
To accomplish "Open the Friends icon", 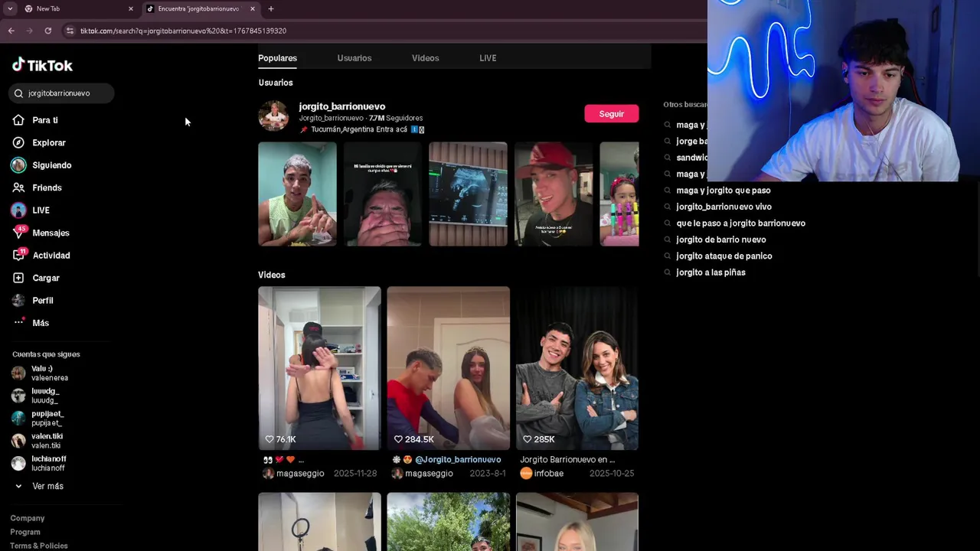I will click(x=18, y=187).
